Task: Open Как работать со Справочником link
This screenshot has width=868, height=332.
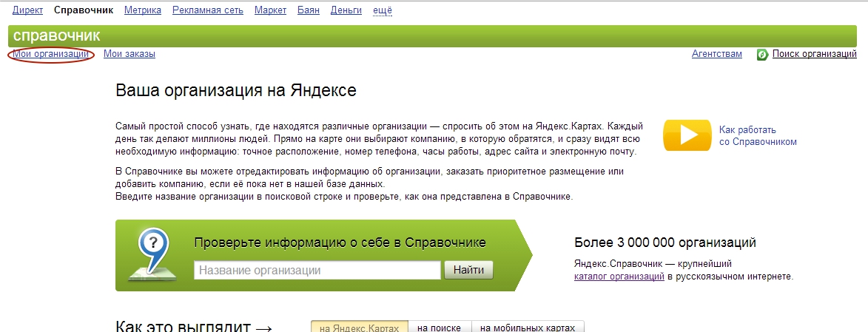Action: 758,135
